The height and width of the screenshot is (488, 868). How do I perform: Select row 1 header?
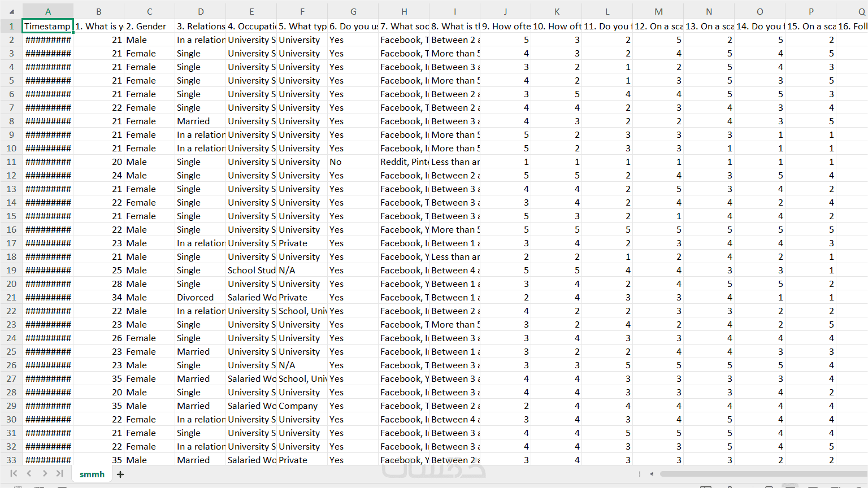[11, 26]
